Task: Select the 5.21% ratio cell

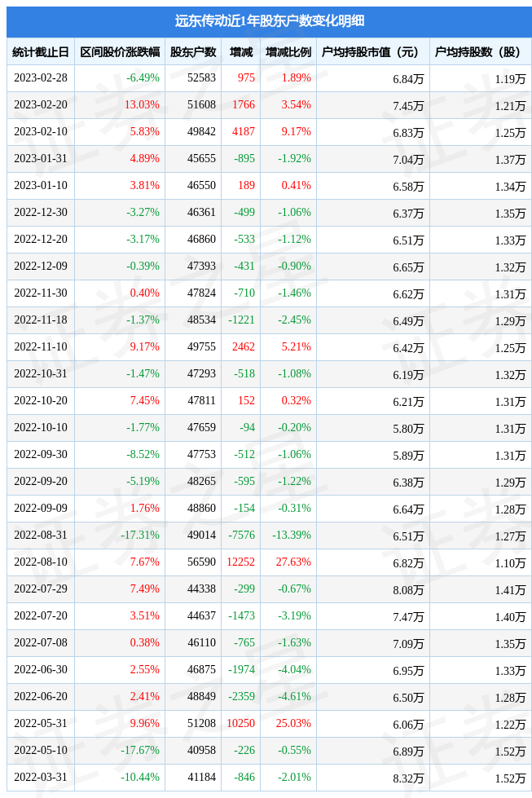Action: [296, 347]
